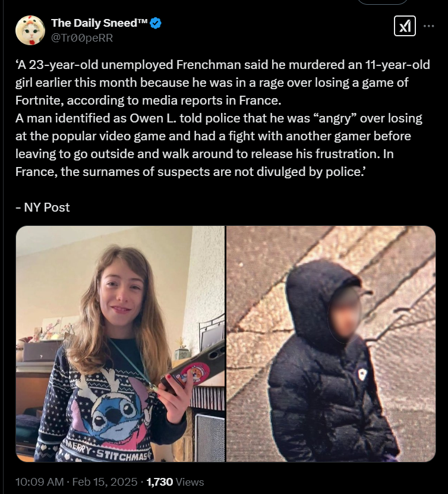Expand the left photo of the smiling girl
Image resolution: width=448 pixels, height=494 pixels.
coord(120,344)
